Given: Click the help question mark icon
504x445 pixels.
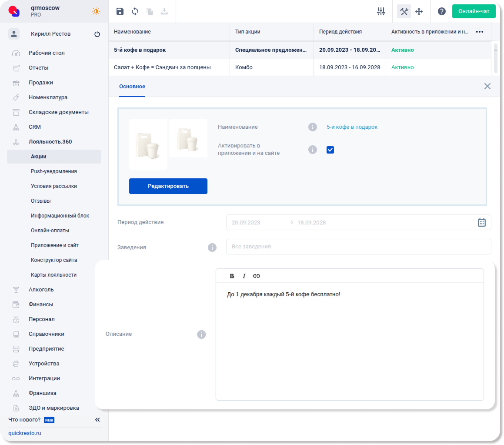Looking at the screenshot, I should pyautogui.click(x=441, y=12).
